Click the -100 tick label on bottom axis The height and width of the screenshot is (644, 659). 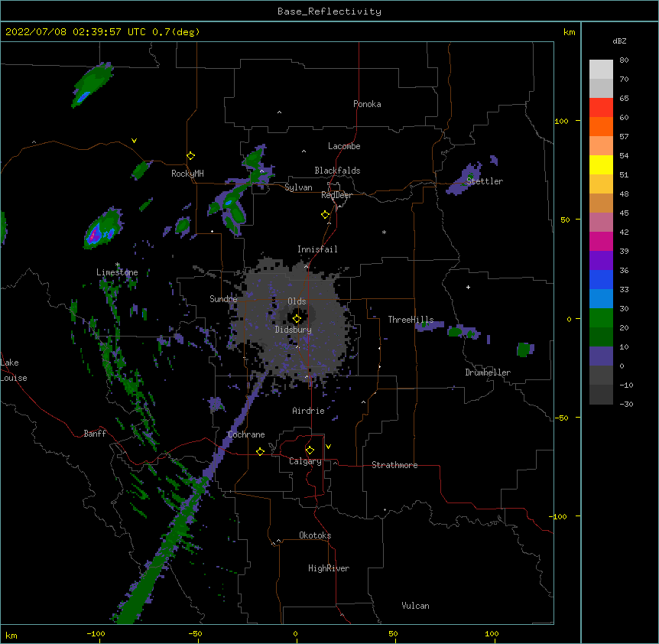[96, 633]
